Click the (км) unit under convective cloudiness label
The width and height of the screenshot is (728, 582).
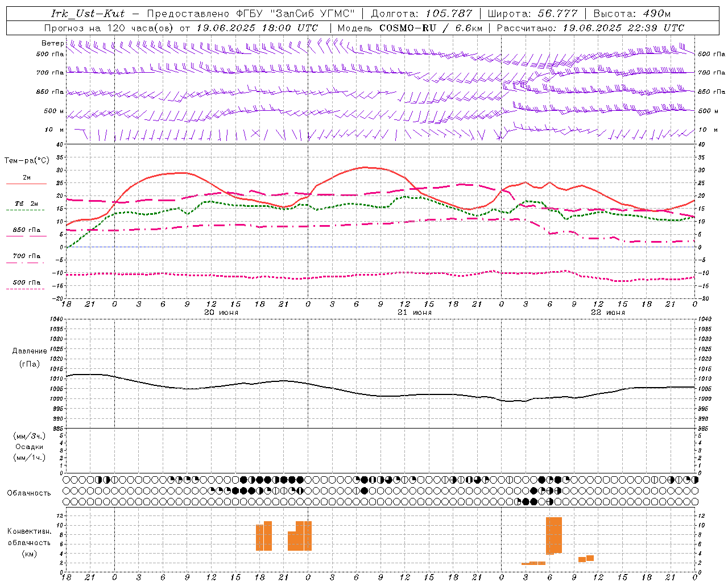[30, 554]
